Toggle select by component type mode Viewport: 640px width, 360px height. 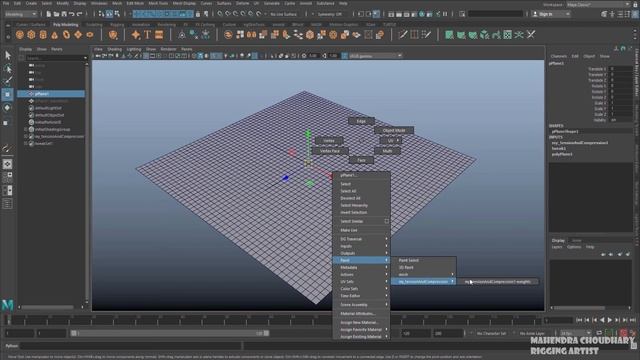pos(118,14)
